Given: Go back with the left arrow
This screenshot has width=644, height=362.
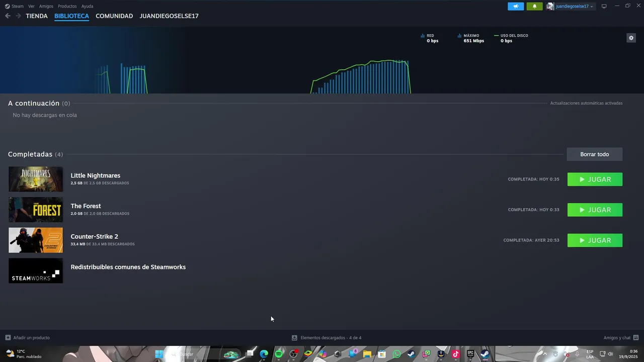Looking at the screenshot, I should pos(8,16).
